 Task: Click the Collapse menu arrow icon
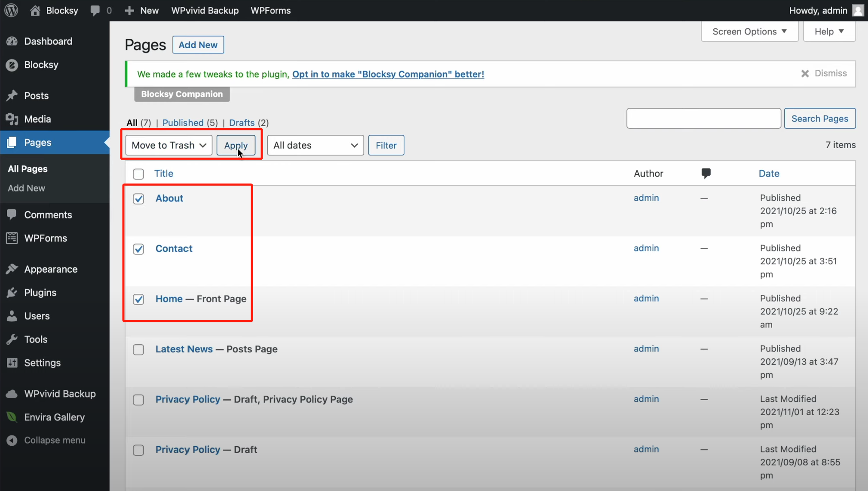tap(12, 440)
